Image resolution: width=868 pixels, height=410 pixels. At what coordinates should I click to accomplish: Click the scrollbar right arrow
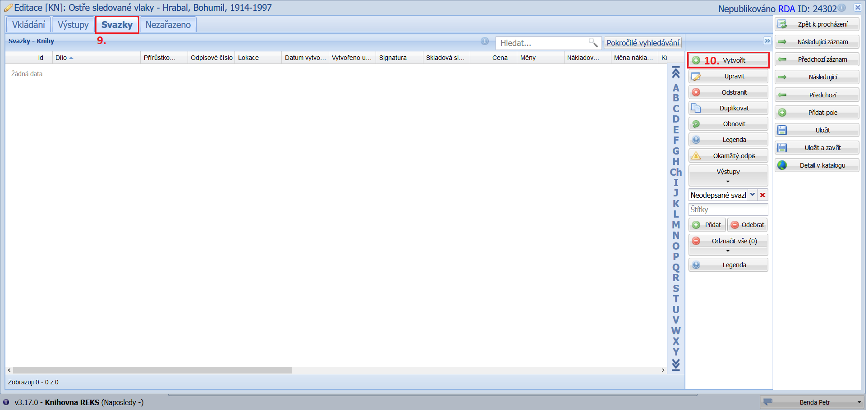tap(663, 370)
